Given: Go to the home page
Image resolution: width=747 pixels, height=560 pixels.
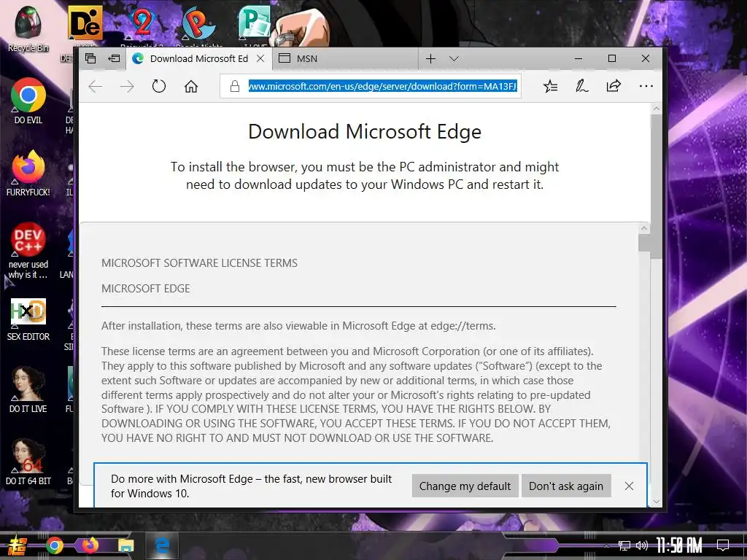Looking at the screenshot, I should pyautogui.click(x=191, y=86).
